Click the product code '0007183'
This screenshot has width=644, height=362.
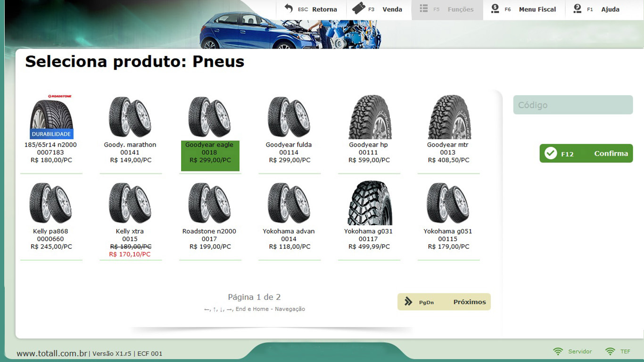pyautogui.click(x=50, y=152)
